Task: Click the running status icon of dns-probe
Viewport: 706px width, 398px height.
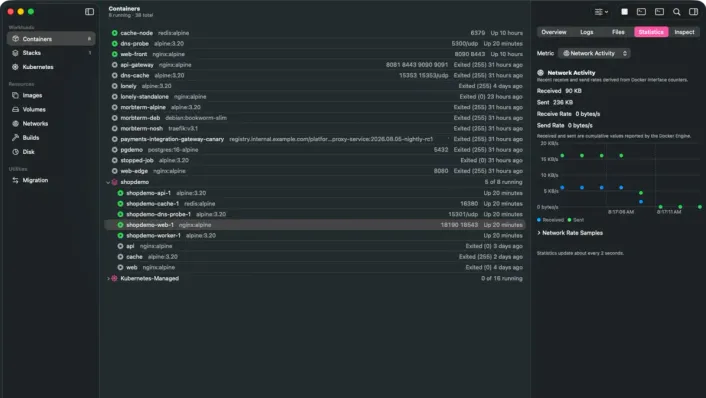Action: 114,44
